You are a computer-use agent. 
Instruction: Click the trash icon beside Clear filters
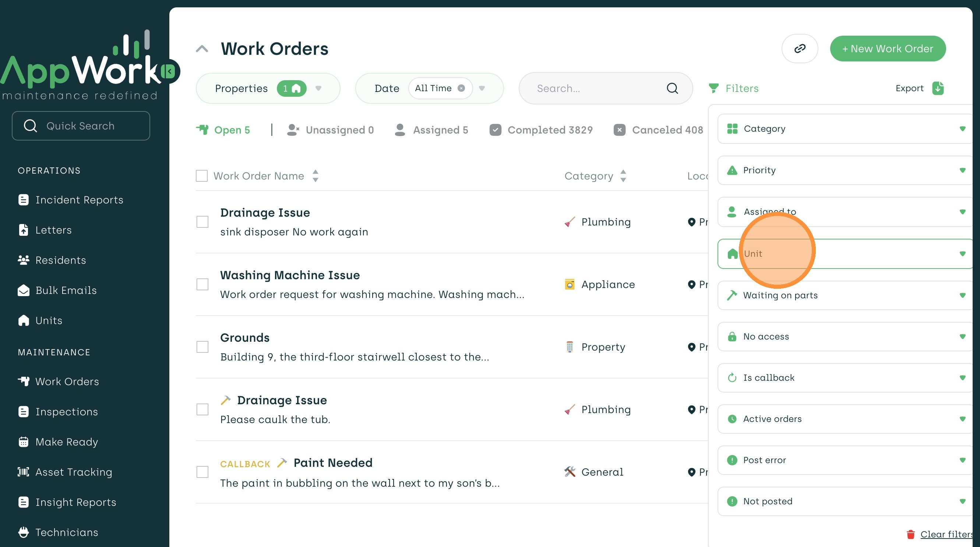point(910,534)
